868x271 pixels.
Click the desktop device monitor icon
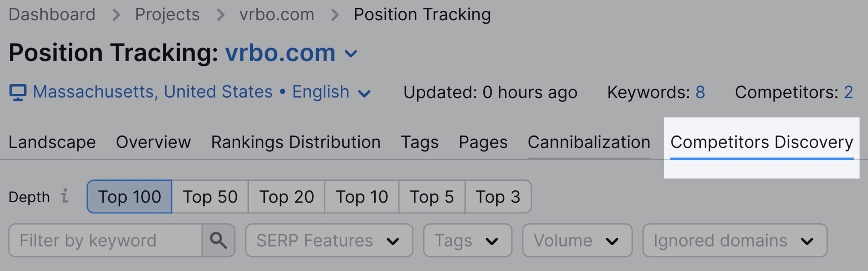click(x=18, y=92)
